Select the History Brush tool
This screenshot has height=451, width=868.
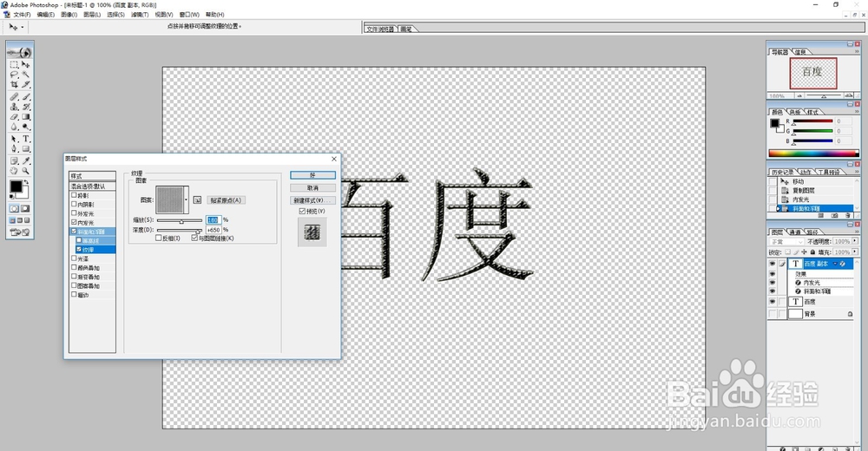coord(25,107)
